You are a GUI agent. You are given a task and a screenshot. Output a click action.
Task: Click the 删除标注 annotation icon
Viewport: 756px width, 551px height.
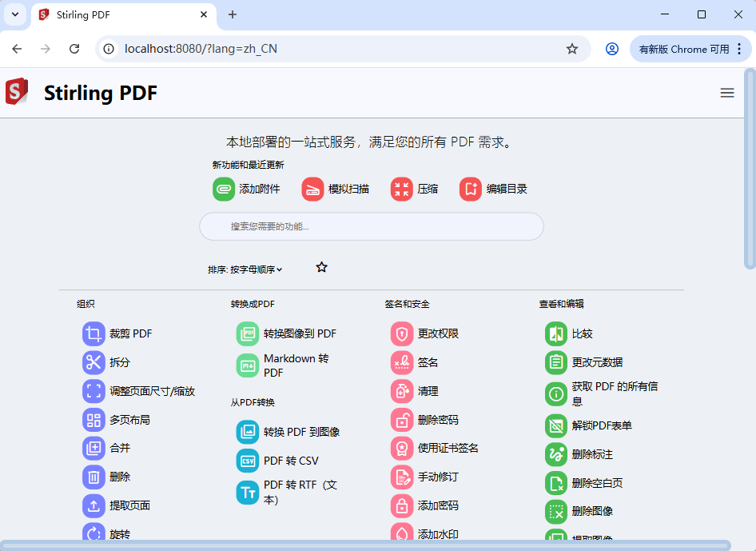556,454
